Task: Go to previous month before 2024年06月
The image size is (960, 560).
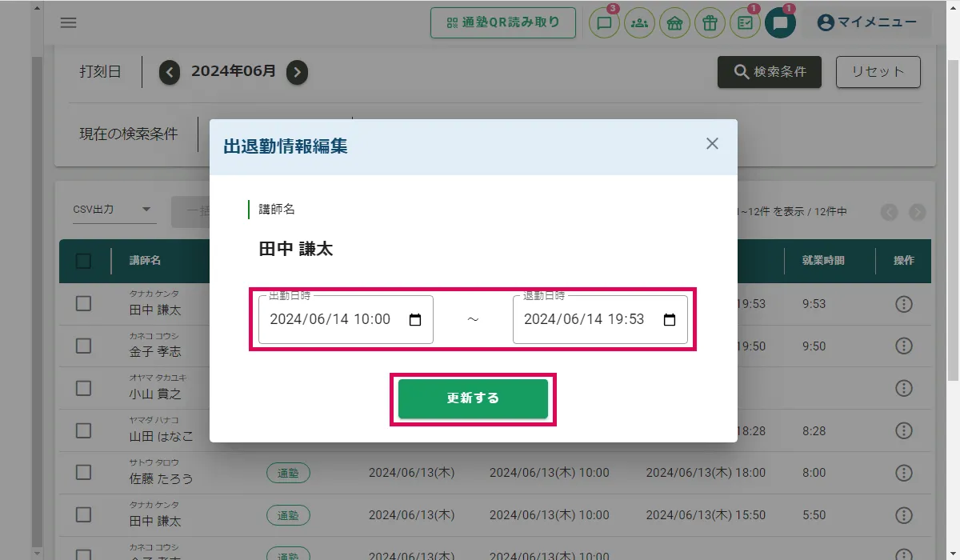Action: [x=170, y=72]
